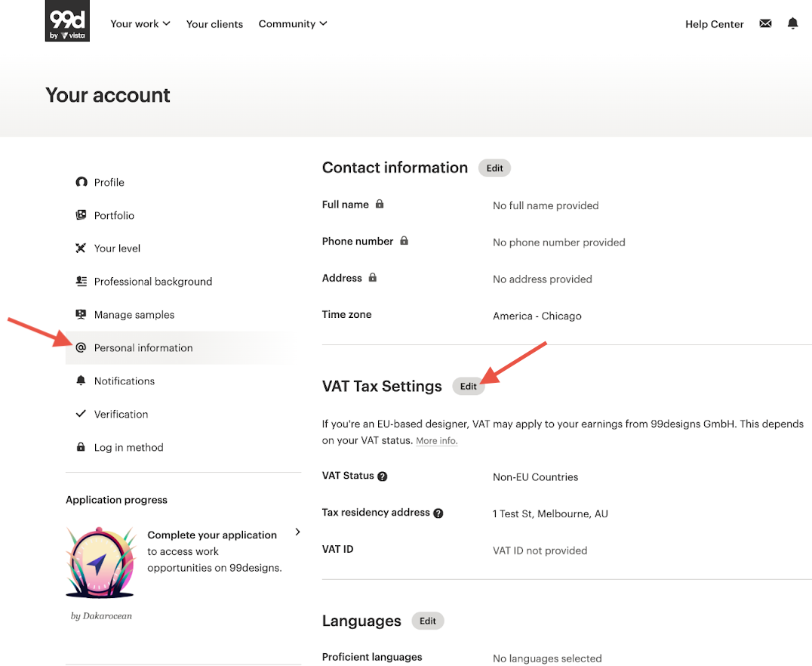This screenshot has width=812, height=666.
Task: Click the Time zone label
Action: pos(346,314)
